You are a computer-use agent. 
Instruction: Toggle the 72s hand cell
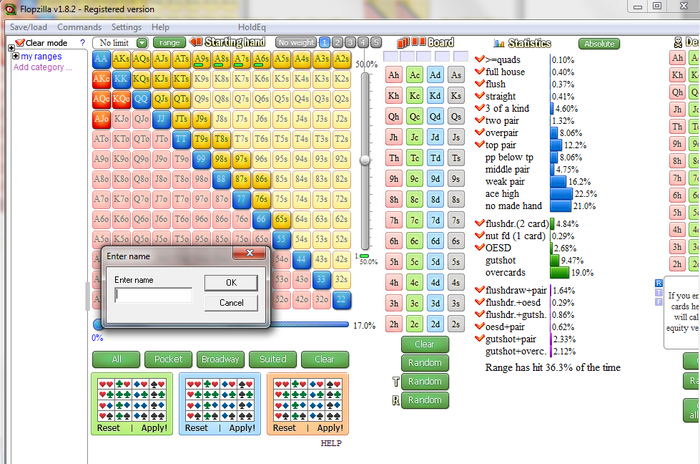[x=342, y=199]
